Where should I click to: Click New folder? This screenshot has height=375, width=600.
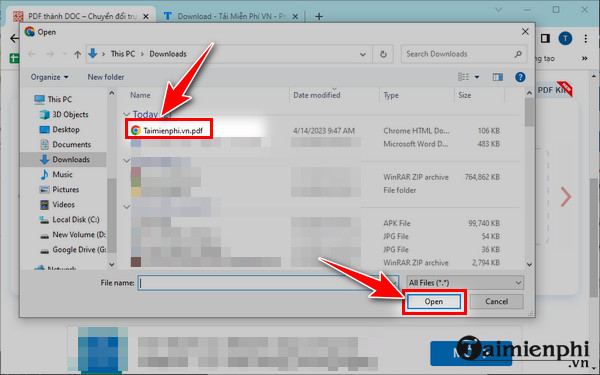click(x=106, y=77)
